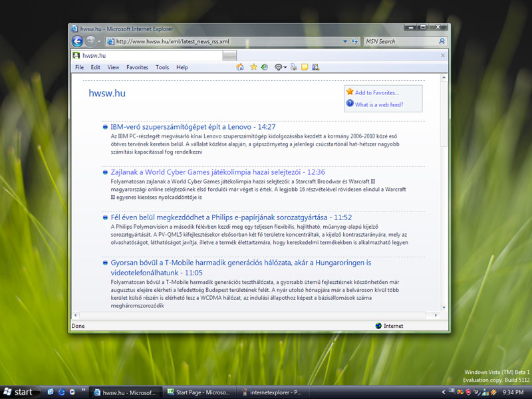
Task: Close the current tab with the X
Action: coord(443,55)
